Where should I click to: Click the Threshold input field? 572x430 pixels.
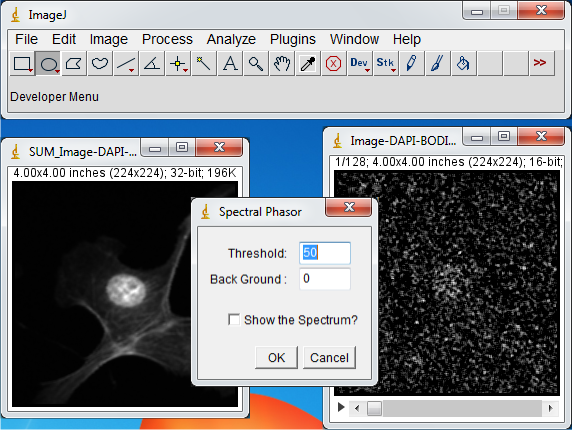point(325,253)
